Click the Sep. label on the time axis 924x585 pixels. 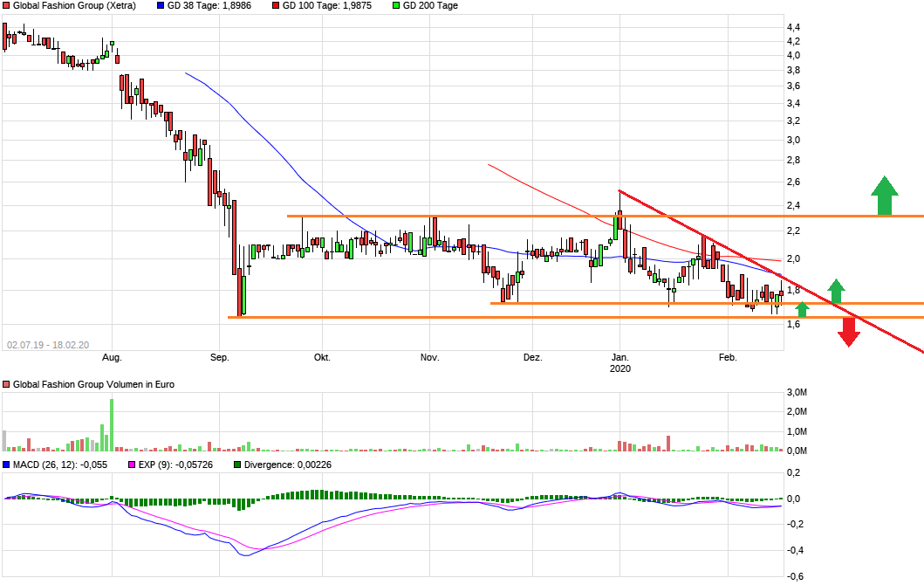[x=219, y=357]
